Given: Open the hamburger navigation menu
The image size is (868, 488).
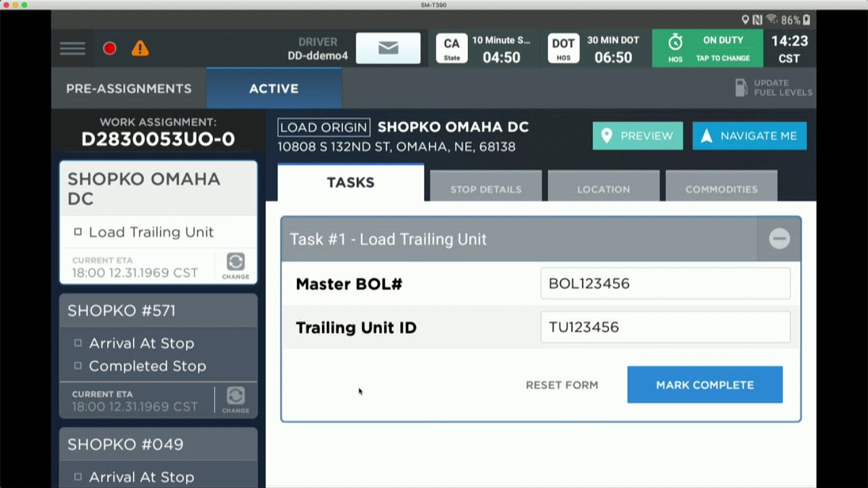Looking at the screenshot, I should [73, 48].
